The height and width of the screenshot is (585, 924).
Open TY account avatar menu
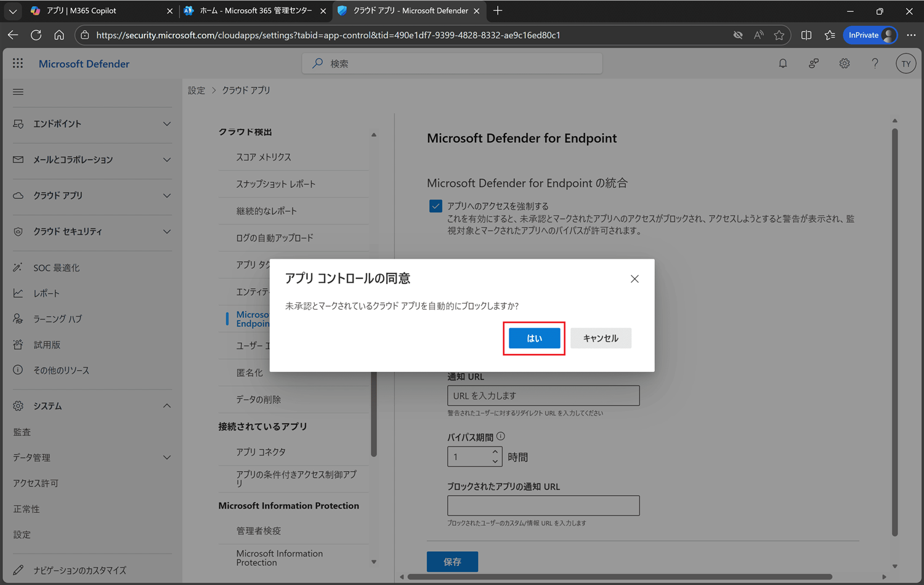[906, 63]
